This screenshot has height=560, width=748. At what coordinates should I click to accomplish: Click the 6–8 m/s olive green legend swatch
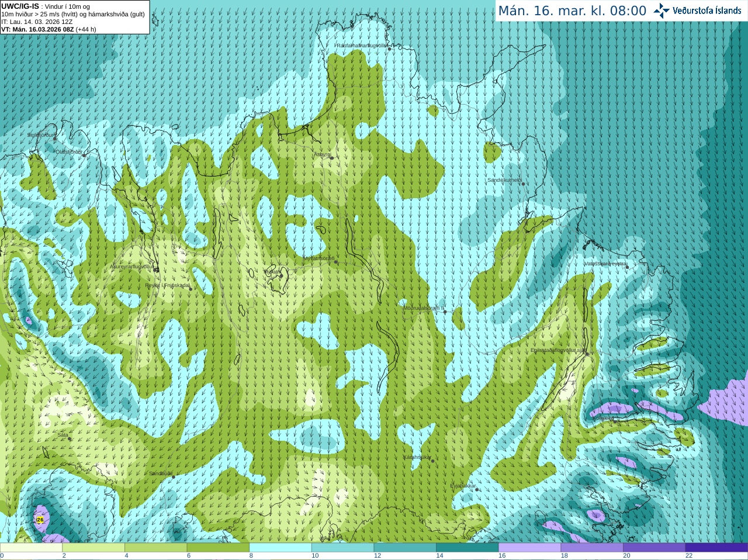(218, 548)
